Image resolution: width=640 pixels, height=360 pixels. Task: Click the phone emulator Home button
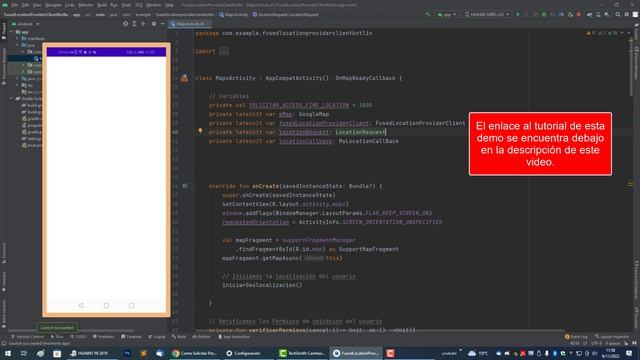[x=106, y=305]
